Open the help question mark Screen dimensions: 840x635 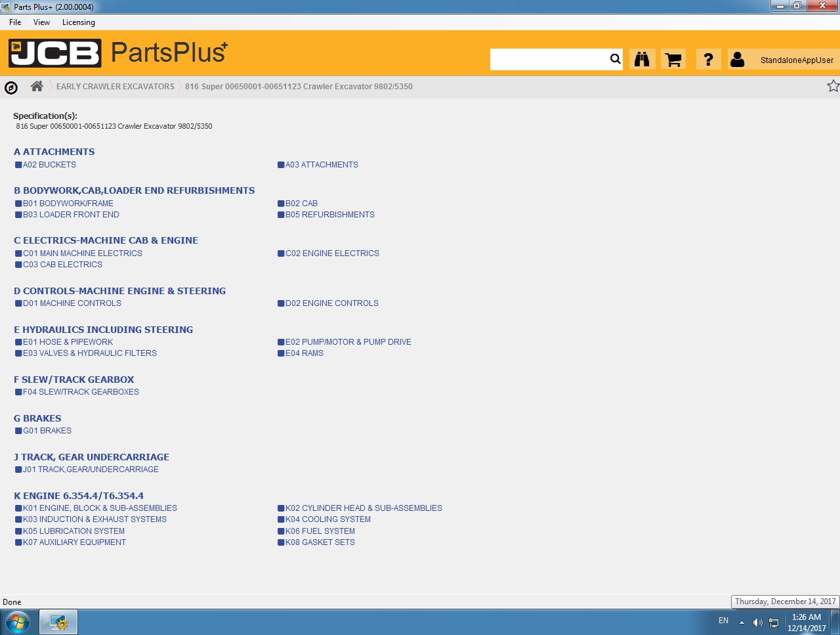708,59
